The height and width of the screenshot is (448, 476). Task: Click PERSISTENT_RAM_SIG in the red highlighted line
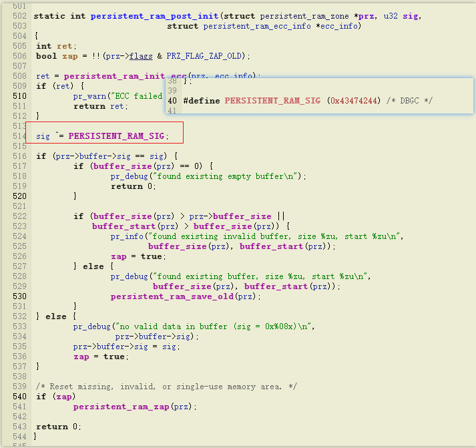[x=116, y=136]
